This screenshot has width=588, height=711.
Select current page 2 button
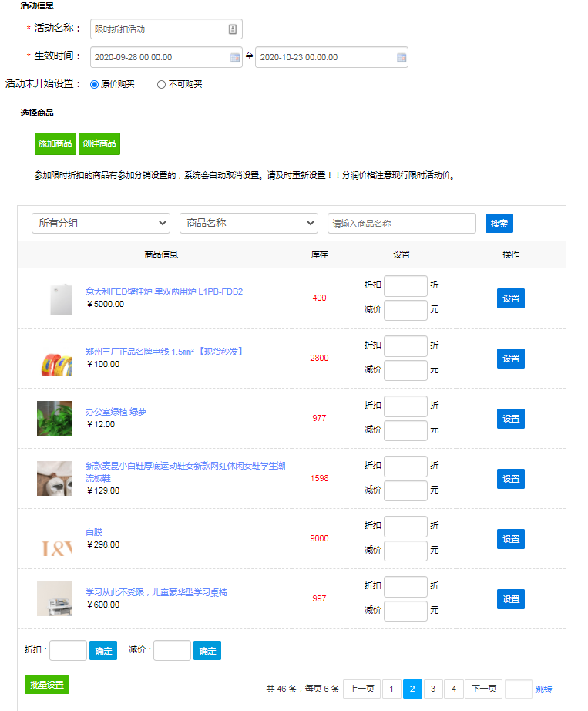(412, 689)
